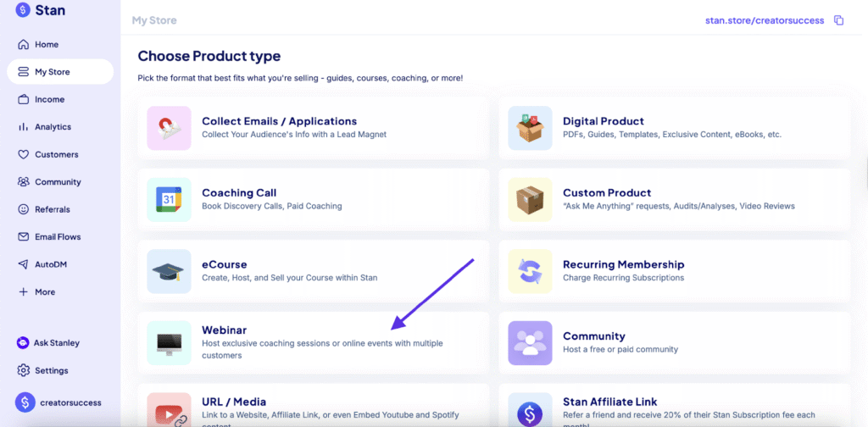Go to Analytics in sidebar

[x=53, y=127]
